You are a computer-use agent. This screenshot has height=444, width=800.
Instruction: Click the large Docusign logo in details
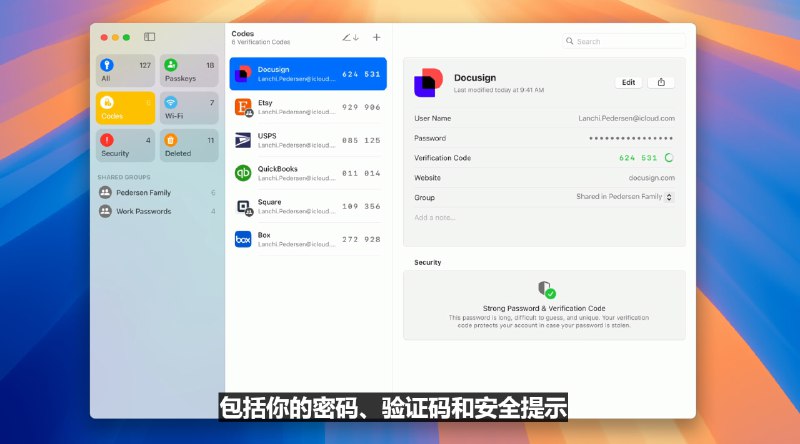tap(428, 82)
